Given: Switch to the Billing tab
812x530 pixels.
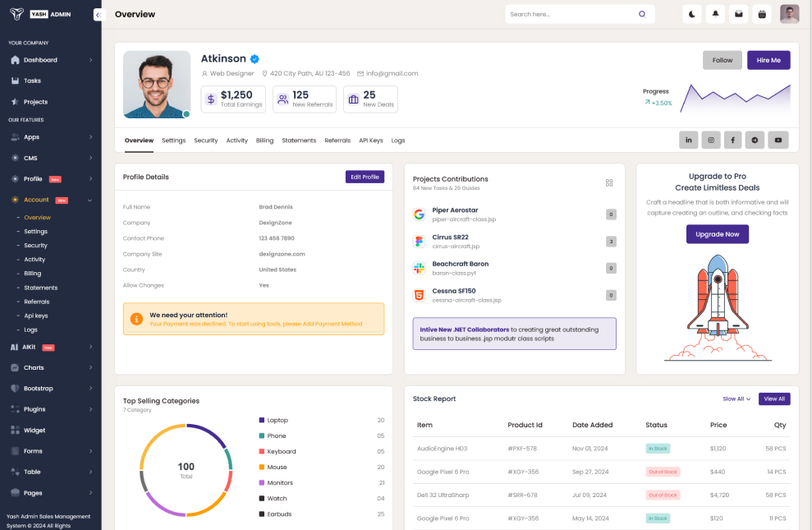Looking at the screenshot, I should pos(264,141).
